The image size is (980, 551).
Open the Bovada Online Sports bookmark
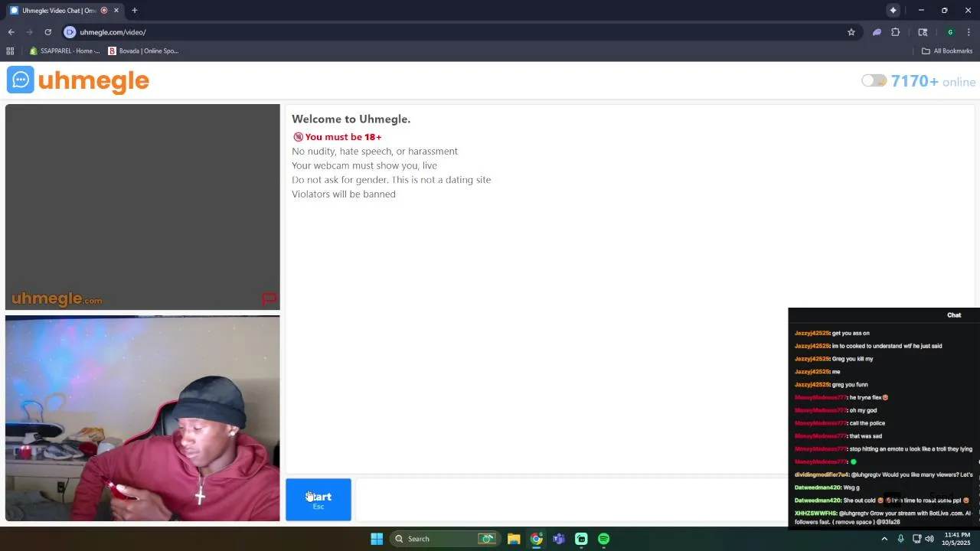(143, 51)
